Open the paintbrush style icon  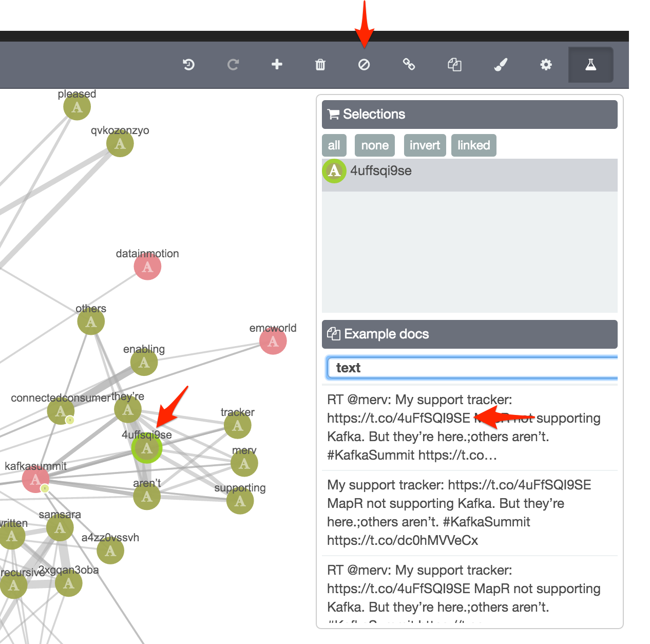coord(500,65)
